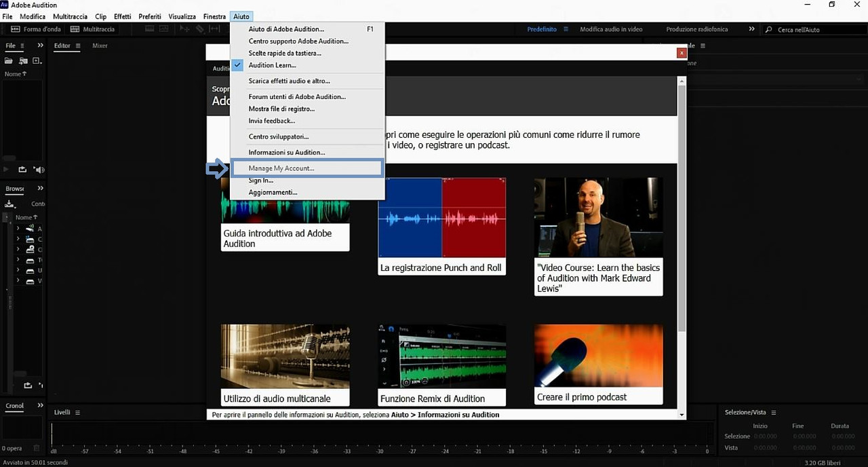The image size is (868, 467).
Task: Open the Modifica menu
Action: point(33,16)
